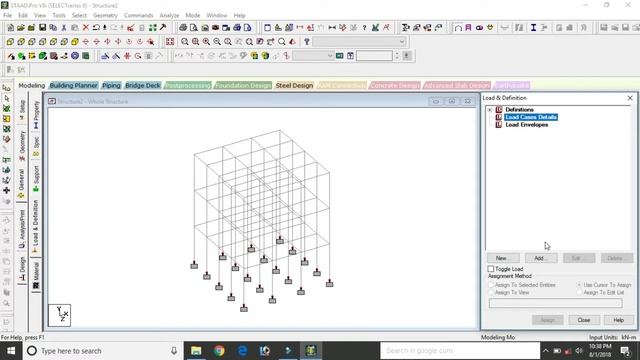Click the New... button in Load panel
This screenshot has width=640, height=360.
pos(503,258)
